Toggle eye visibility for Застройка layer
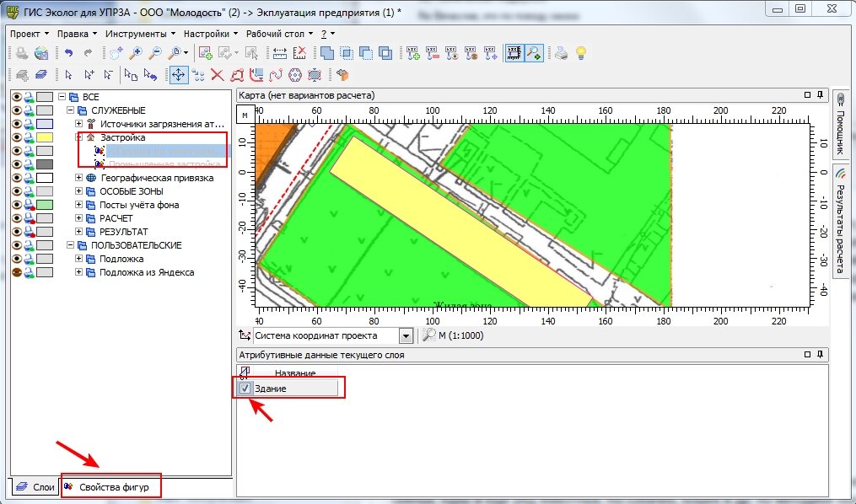 tap(16, 137)
